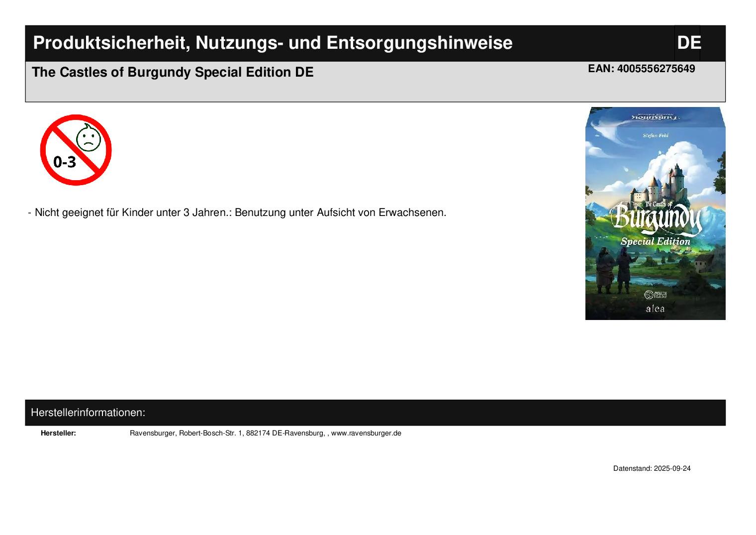Click the Awaken Realms logo on box

(655, 294)
